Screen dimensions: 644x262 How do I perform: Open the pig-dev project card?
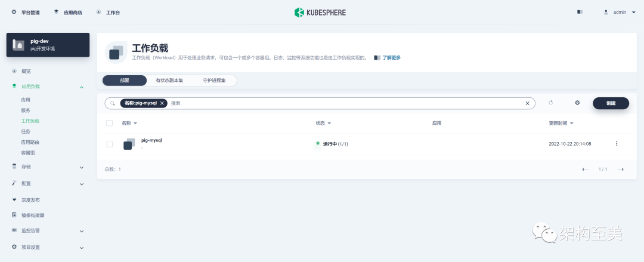pos(48,45)
